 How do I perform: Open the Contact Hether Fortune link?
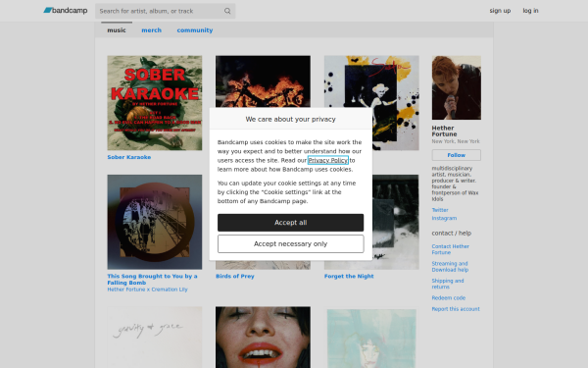(451, 249)
